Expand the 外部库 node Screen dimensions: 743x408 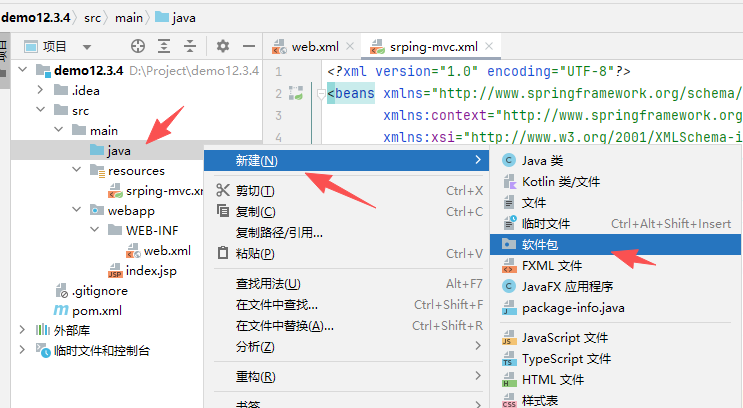click(x=24, y=330)
